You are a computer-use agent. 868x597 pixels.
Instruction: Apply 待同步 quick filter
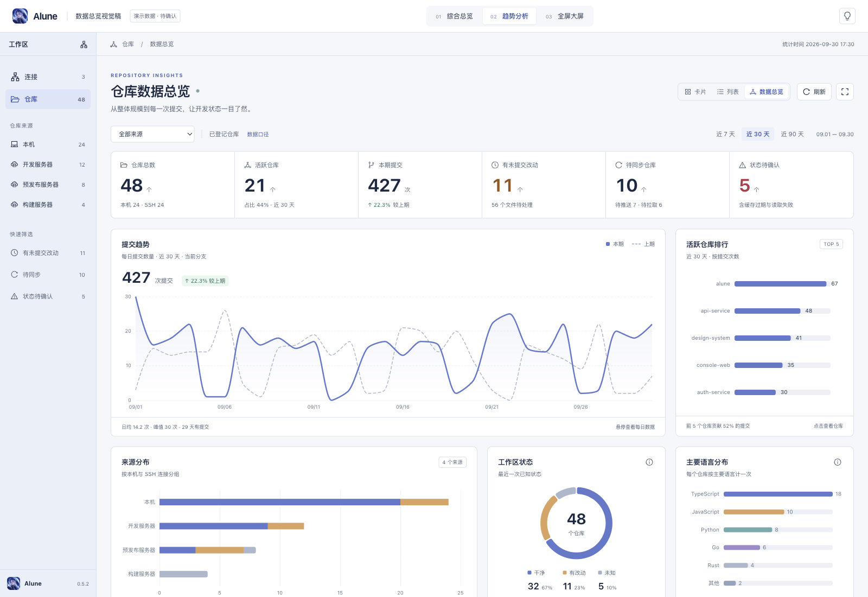(x=48, y=275)
